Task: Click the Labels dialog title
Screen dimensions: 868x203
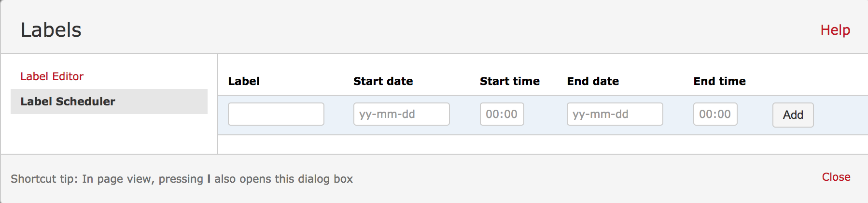Action: tap(51, 30)
